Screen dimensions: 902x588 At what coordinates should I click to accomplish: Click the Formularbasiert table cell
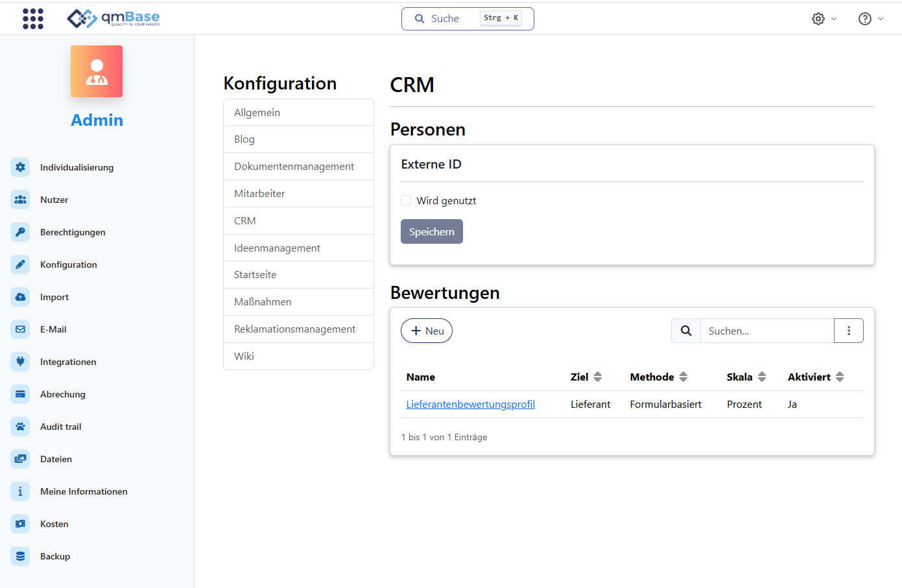point(666,404)
